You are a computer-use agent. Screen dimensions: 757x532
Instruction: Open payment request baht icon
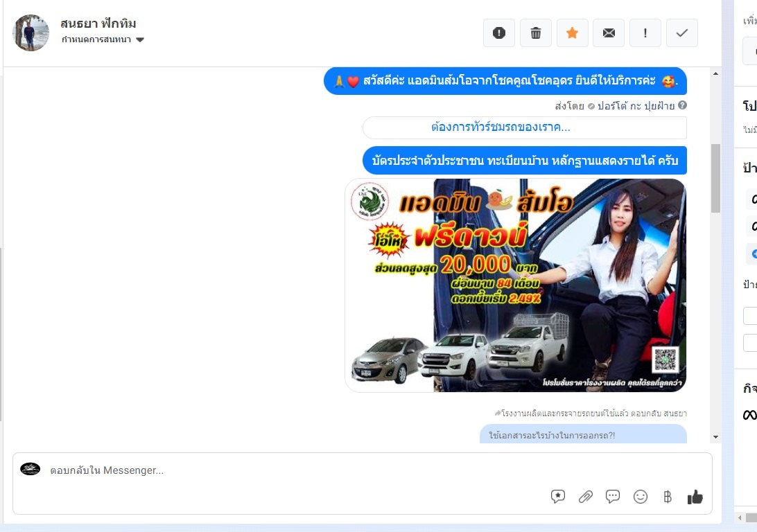[x=668, y=496]
